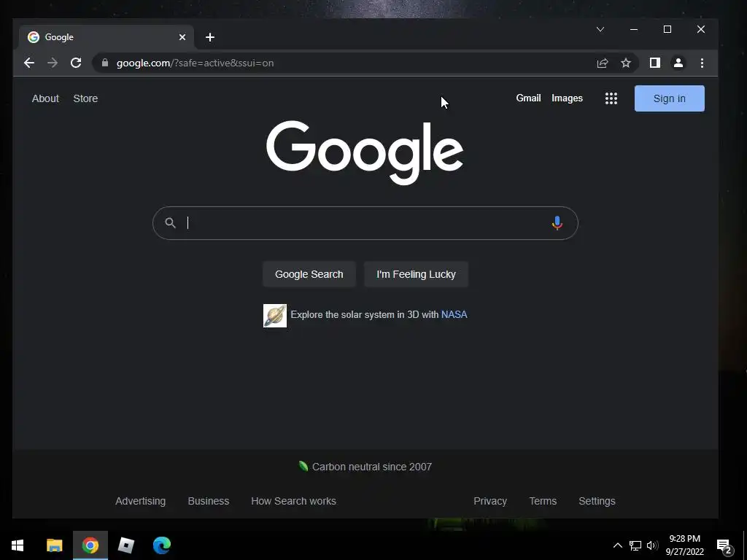Open the volume tray icon

point(652,545)
